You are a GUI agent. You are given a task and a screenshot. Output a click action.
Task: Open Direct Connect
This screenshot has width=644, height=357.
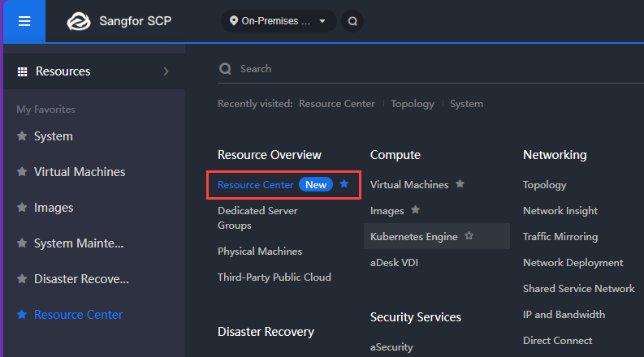(557, 341)
